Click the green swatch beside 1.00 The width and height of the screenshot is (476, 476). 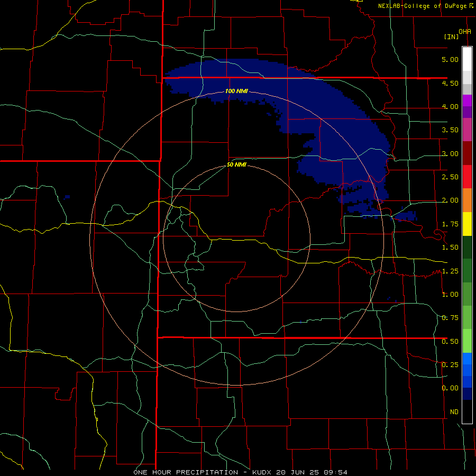pyautogui.click(x=467, y=294)
